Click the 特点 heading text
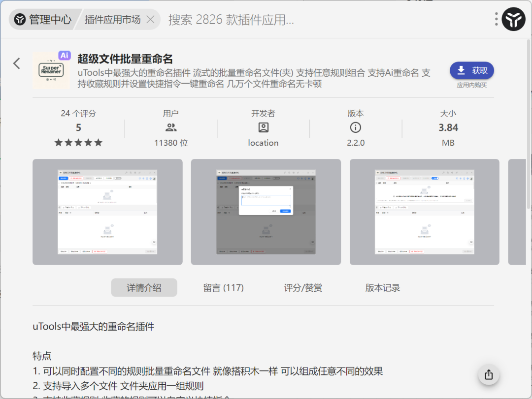The width and height of the screenshot is (532, 399). [42, 356]
